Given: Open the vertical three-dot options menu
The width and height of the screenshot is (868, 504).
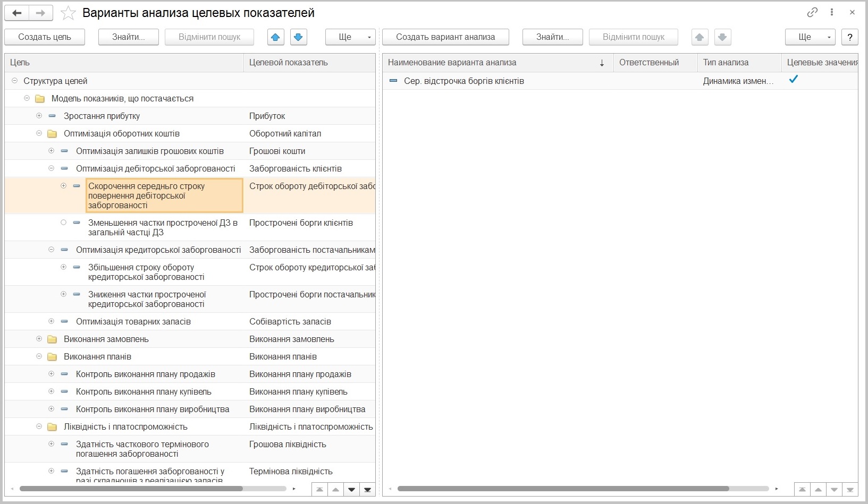Looking at the screenshot, I should pos(832,12).
